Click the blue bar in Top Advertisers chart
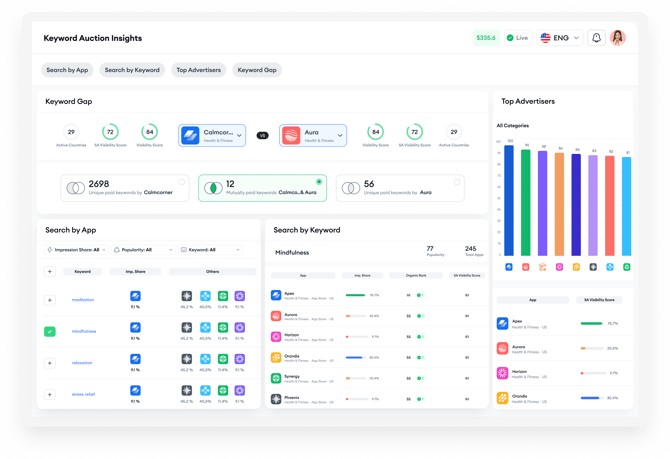Viewport: 670px width, 459px height. tap(509, 200)
